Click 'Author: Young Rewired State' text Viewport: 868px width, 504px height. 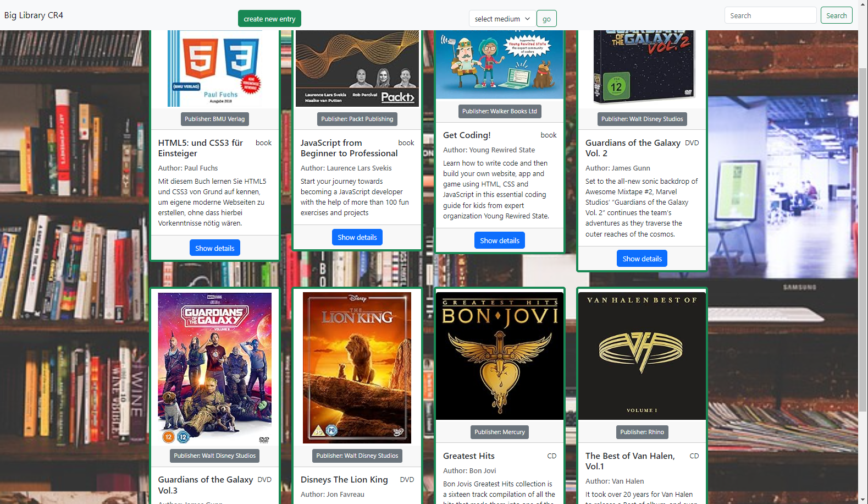tap(489, 150)
